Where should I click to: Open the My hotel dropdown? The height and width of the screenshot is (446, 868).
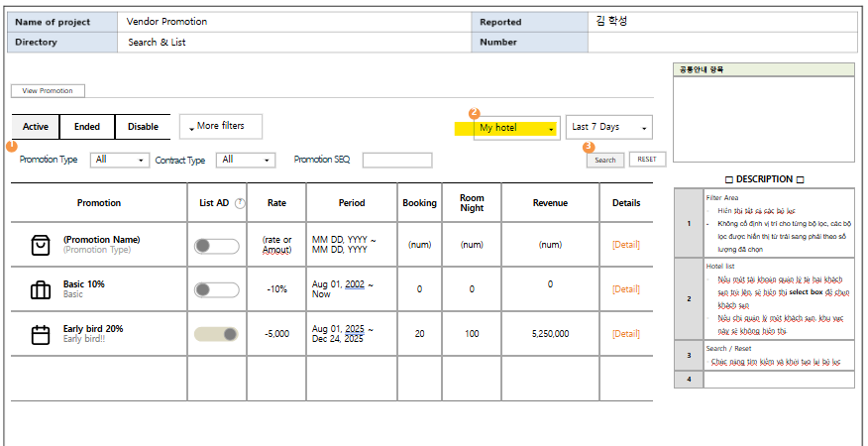click(516, 128)
